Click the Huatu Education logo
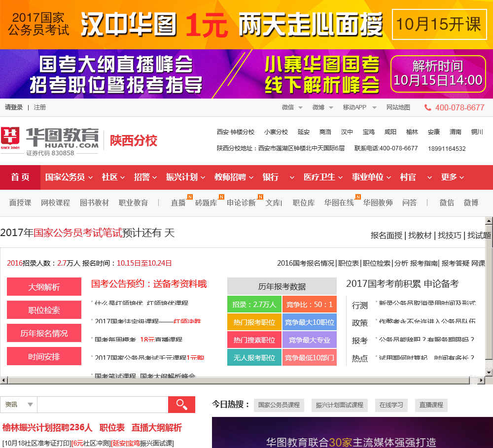Viewport: 493px width, 448px height. tap(50, 141)
